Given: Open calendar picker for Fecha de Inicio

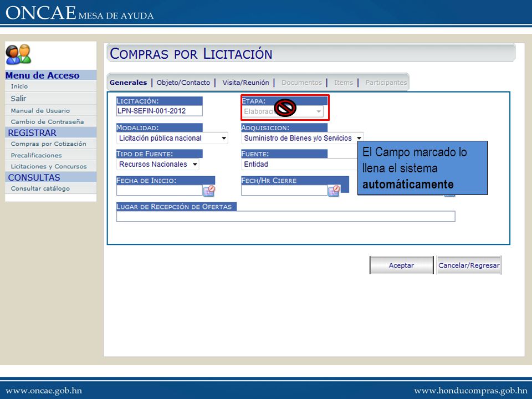Looking at the screenshot, I should pos(209,191).
